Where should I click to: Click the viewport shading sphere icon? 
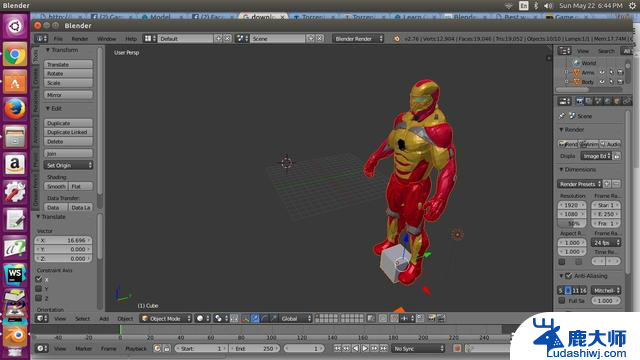202,318
